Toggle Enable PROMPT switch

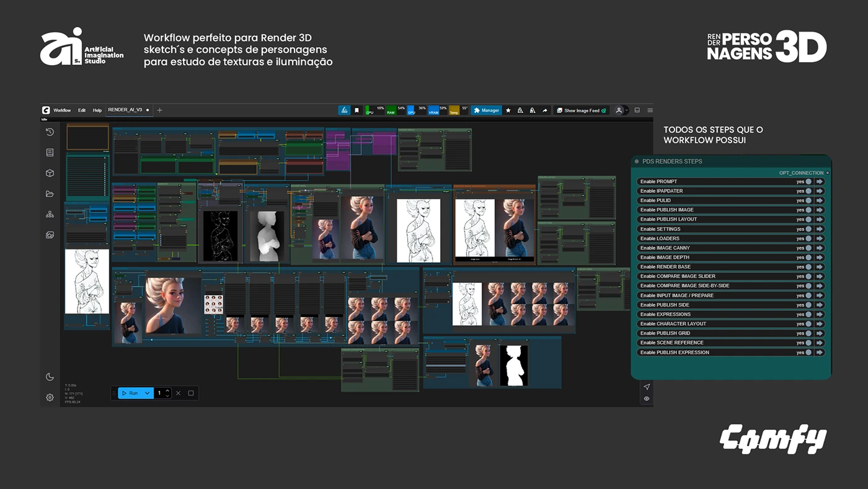(808, 182)
